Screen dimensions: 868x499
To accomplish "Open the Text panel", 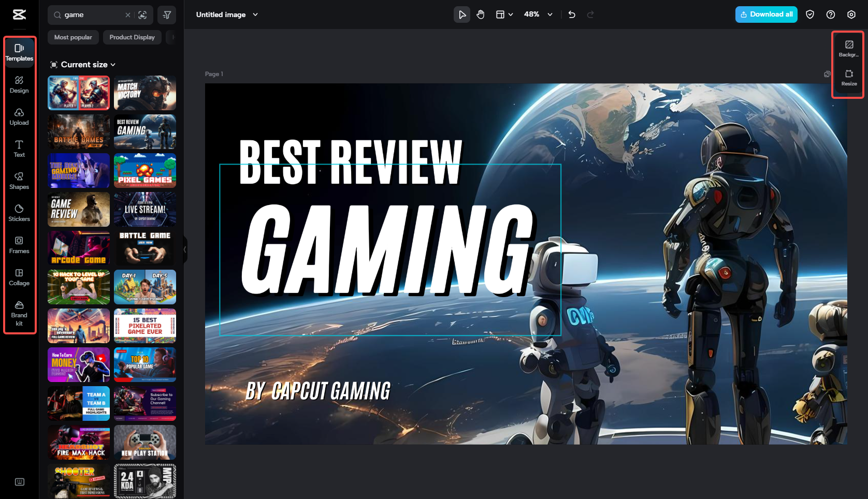I will tap(19, 149).
